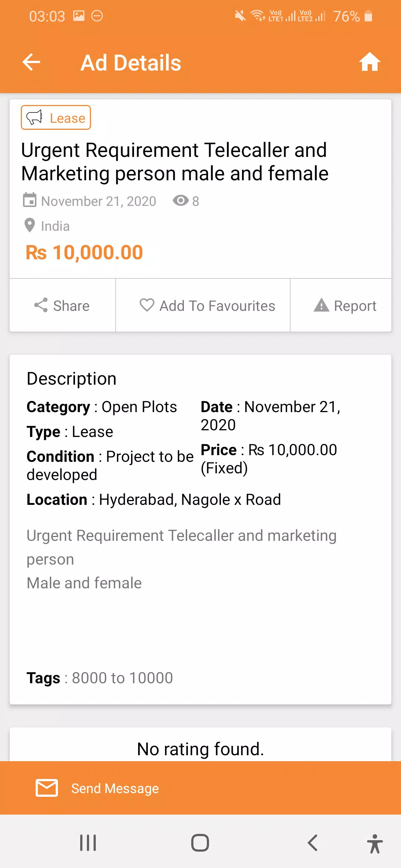Tap the No rating found section
Image resolution: width=401 pixels, height=868 pixels.
[200, 749]
